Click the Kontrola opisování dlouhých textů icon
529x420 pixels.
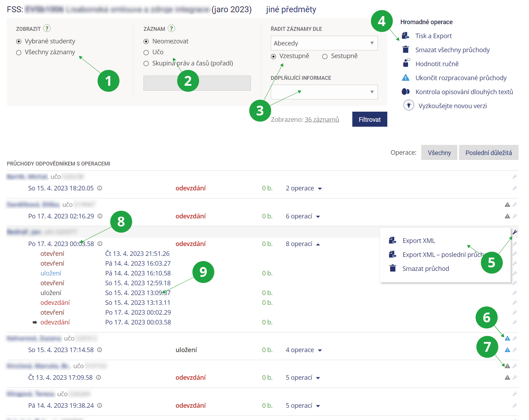click(405, 92)
